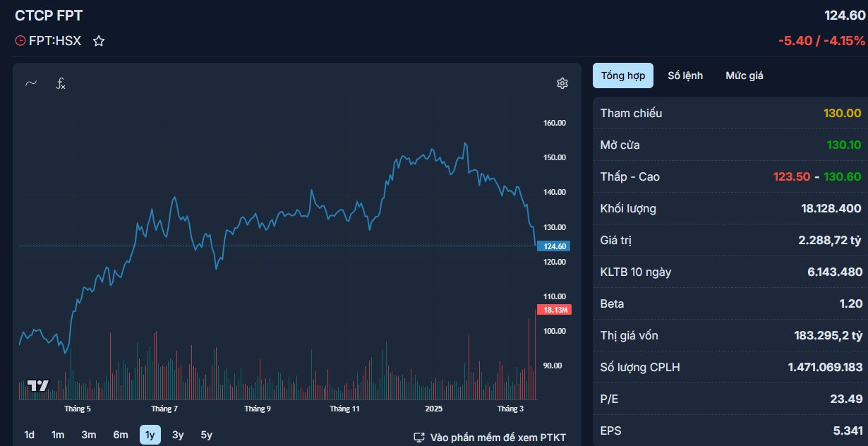
Task: Select the 1y time range
Action: coord(150,435)
